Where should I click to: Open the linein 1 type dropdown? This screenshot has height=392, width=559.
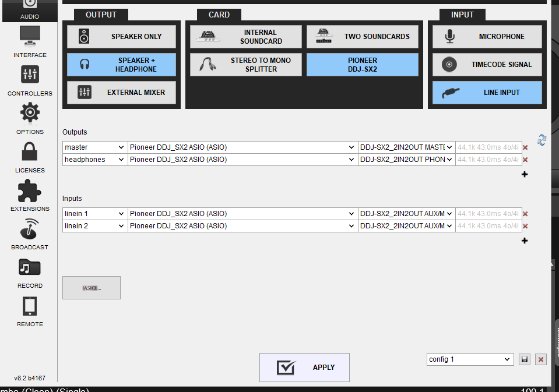(x=95, y=213)
